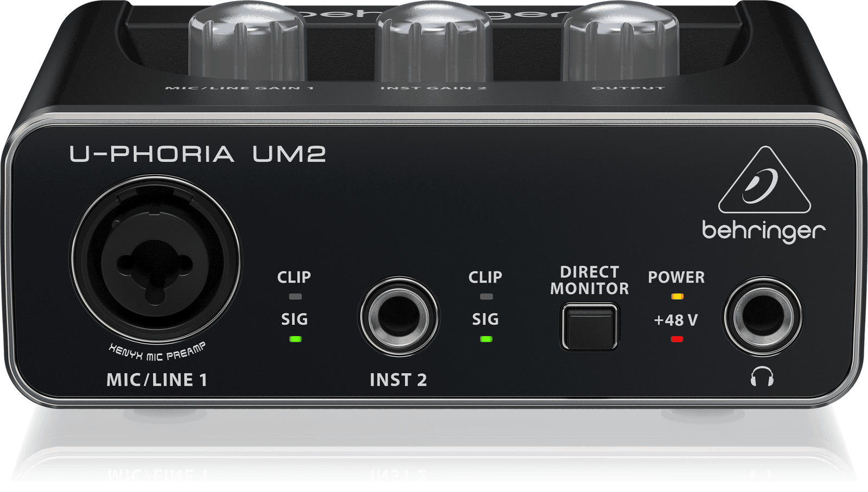Click the MIC/LINE 1 label text
868x492 pixels.
157,380
